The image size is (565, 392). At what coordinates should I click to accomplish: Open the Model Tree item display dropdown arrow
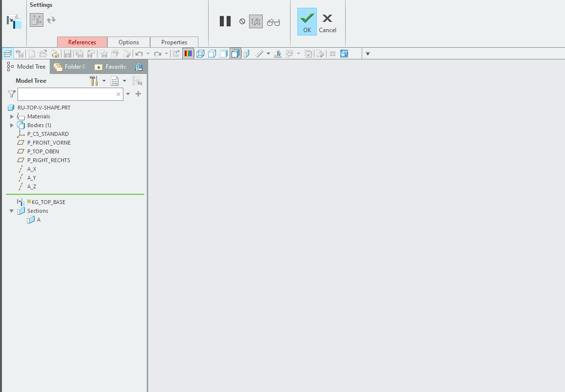coord(124,81)
